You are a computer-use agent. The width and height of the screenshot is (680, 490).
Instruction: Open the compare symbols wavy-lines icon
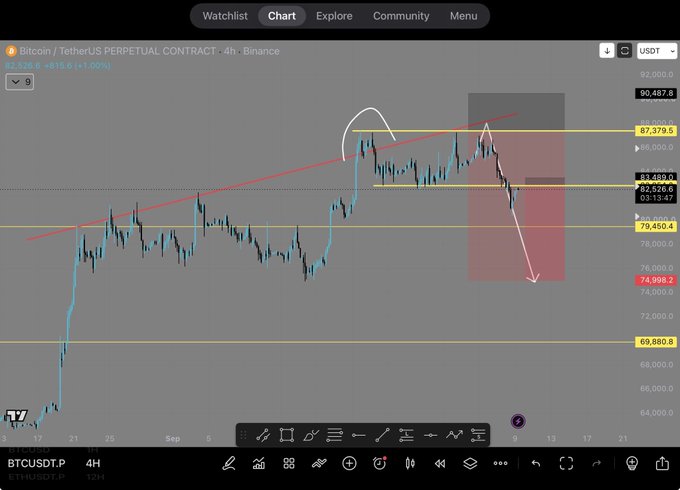(319, 464)
